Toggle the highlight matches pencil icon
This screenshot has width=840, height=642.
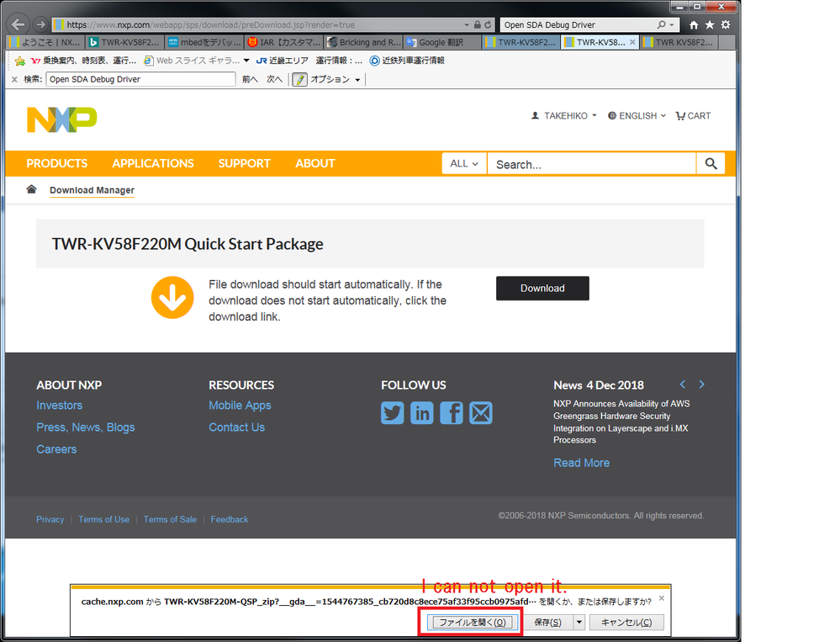(x=299, y=79)
